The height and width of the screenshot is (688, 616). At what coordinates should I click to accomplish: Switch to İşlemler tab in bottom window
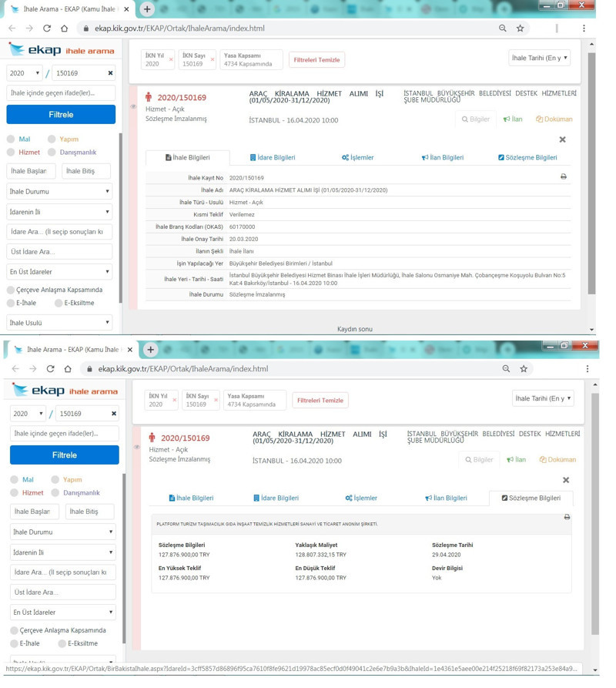(x=361, y=498)
